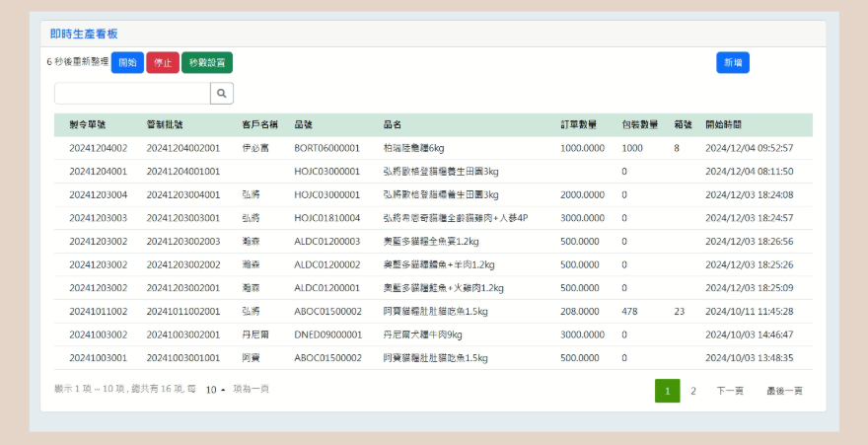Select active page 1 pagination button

(667, 391)
